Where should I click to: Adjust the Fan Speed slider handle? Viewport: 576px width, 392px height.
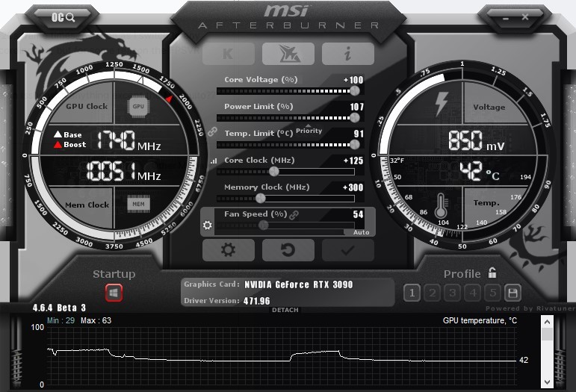tap(264, 225)
